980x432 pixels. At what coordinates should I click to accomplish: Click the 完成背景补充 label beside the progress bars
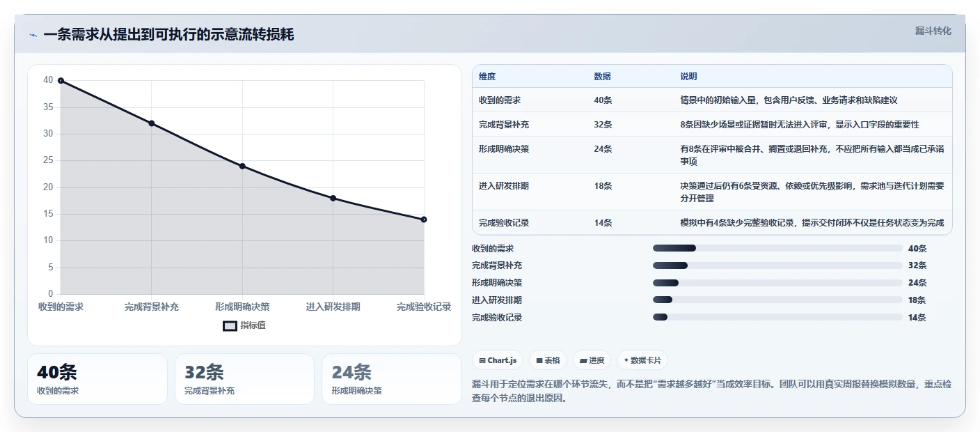click(x=497, y=265)
